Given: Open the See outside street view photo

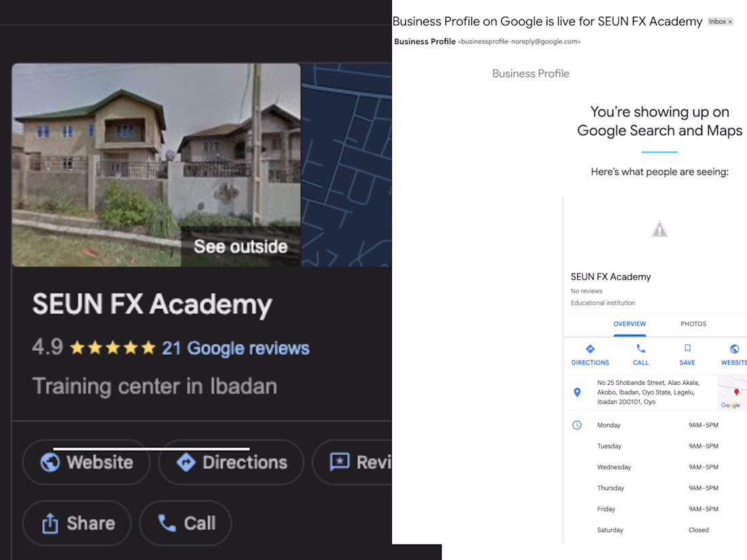Looking at the screenshot, I should 156,165.
